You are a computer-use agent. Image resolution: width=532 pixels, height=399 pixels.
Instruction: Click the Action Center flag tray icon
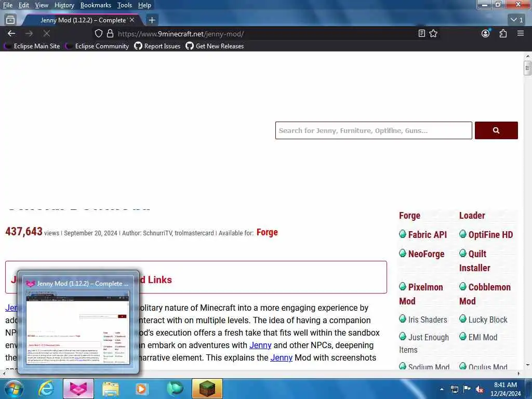[467, 389]
